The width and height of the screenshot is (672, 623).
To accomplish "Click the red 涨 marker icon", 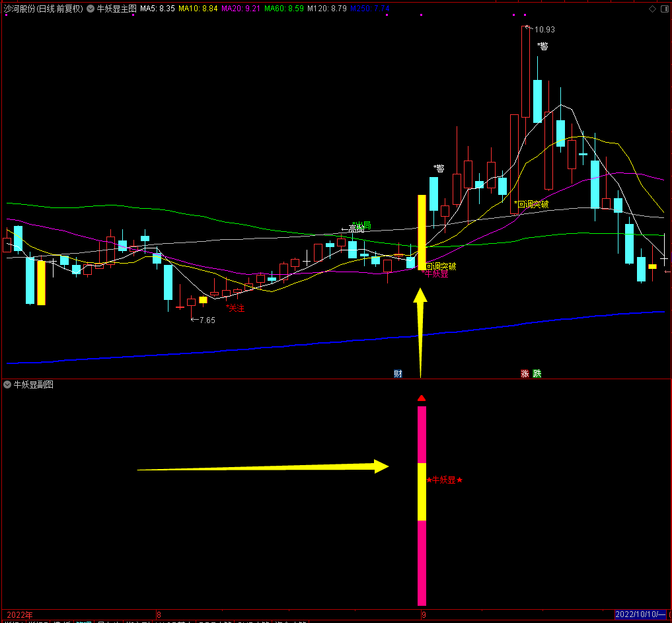I will (x=525, y=374).
